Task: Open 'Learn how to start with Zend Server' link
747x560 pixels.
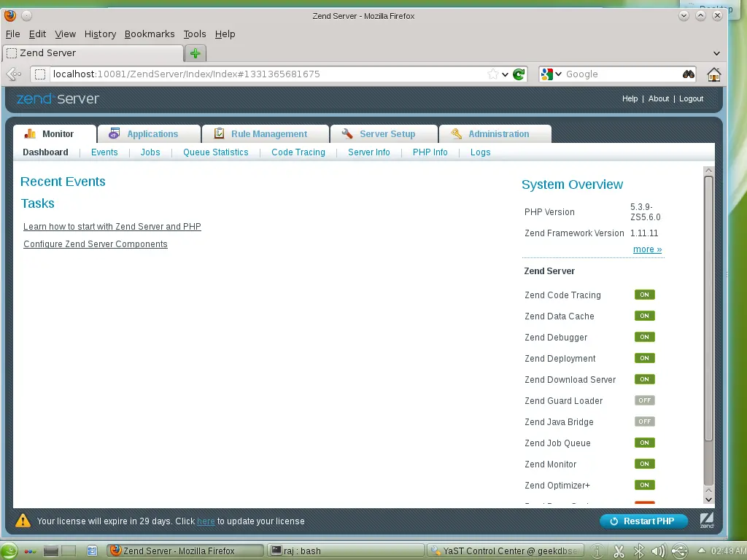Action: (112, 227)
